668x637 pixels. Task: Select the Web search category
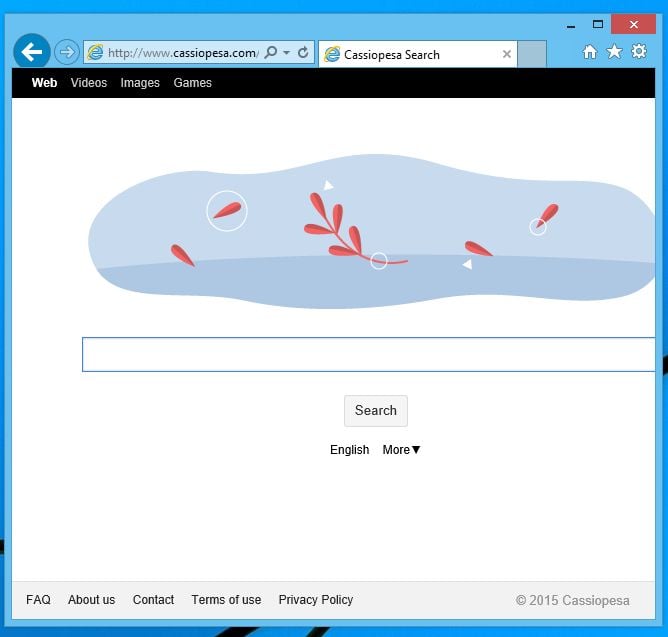44,83
